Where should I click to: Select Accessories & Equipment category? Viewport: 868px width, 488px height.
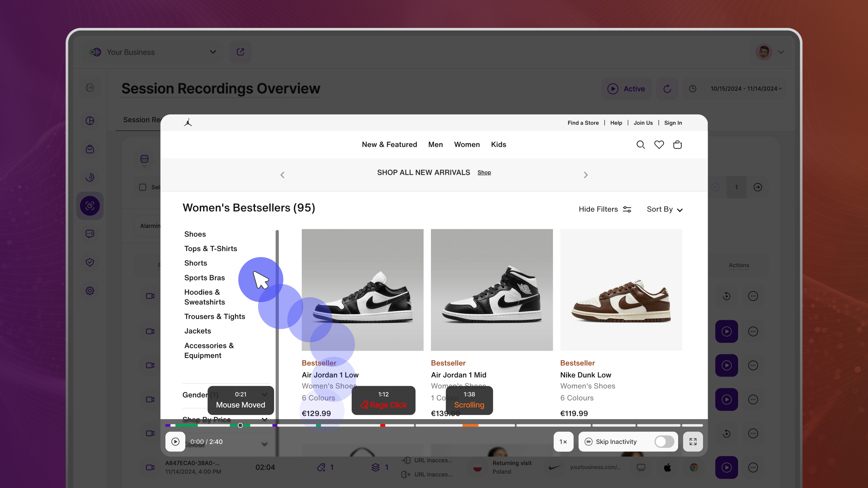click(209, 351)
